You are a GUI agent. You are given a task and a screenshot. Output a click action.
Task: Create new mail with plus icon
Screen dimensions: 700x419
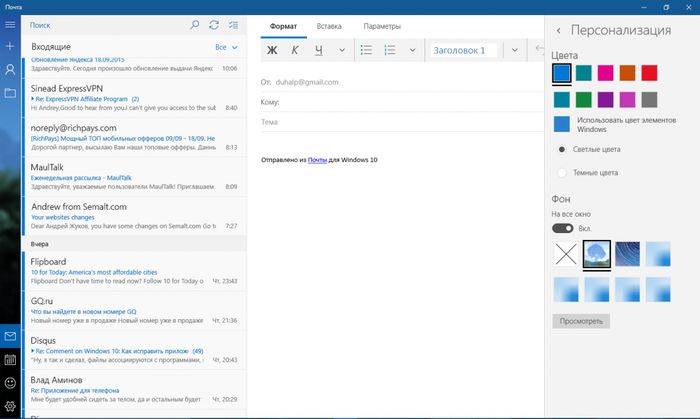pyautogui.click(x=10, y=47)
